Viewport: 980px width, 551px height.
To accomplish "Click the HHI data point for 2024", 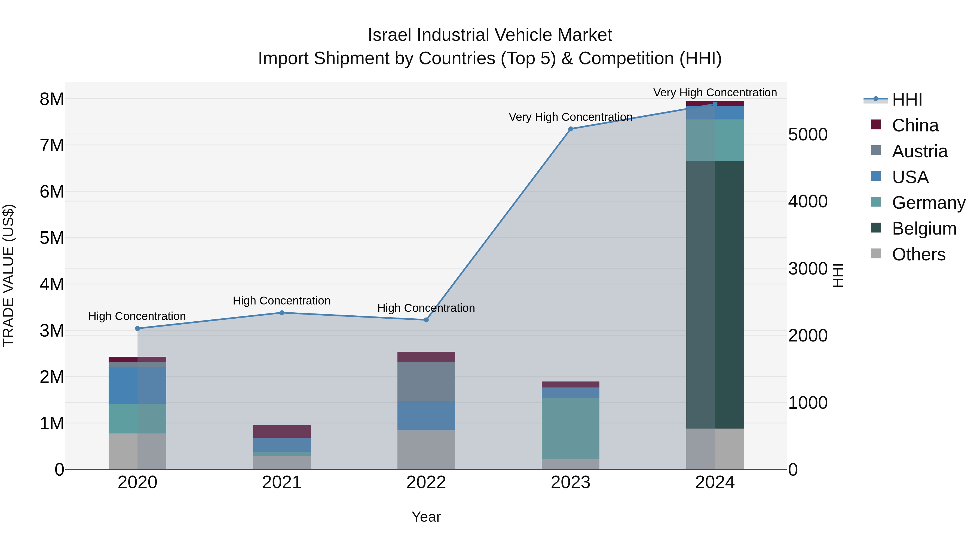I will coord(715,104).
